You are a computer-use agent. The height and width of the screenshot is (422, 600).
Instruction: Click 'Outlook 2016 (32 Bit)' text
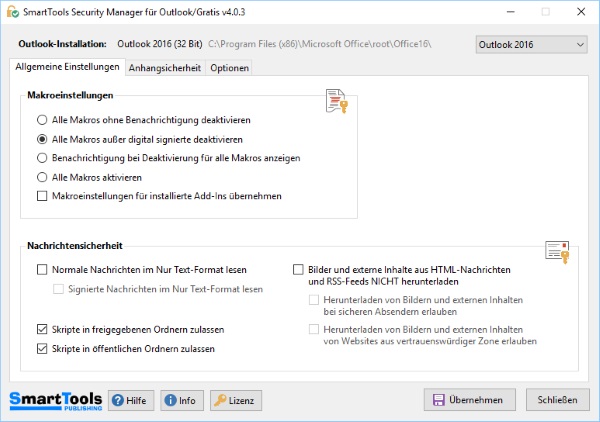pyautogui.click(x=160, y=44)
